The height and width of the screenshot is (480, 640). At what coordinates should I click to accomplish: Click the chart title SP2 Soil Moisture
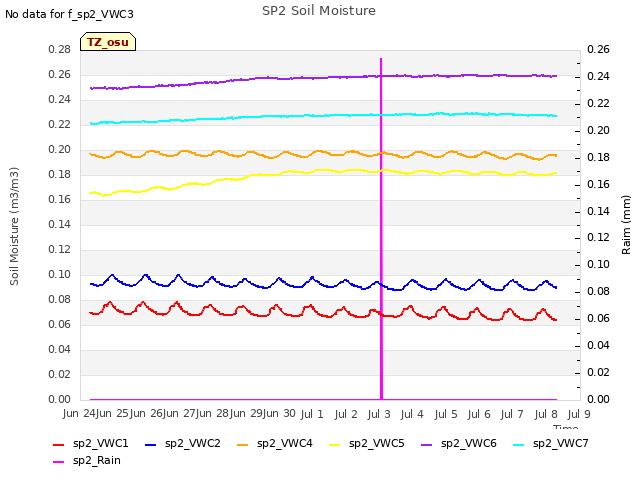tap(319, 11)
